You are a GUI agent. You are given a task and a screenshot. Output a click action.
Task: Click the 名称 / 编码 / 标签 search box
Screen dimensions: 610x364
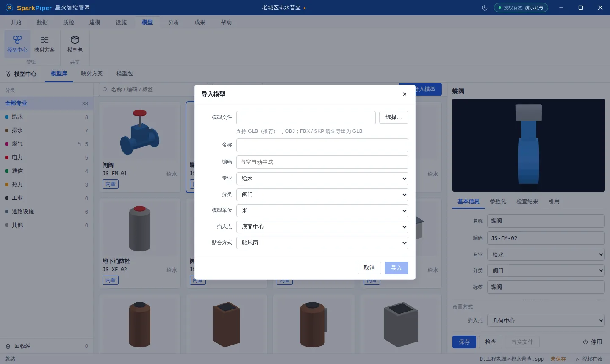coord(153,89)
